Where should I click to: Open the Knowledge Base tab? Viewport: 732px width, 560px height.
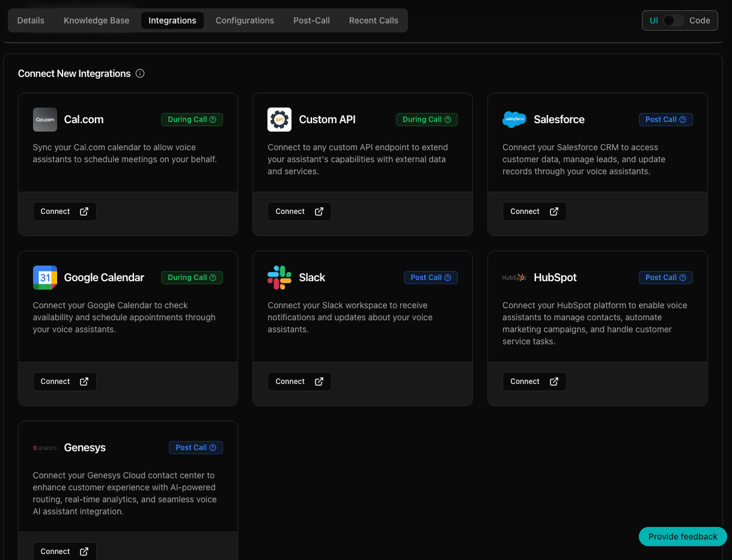[96, 20]
